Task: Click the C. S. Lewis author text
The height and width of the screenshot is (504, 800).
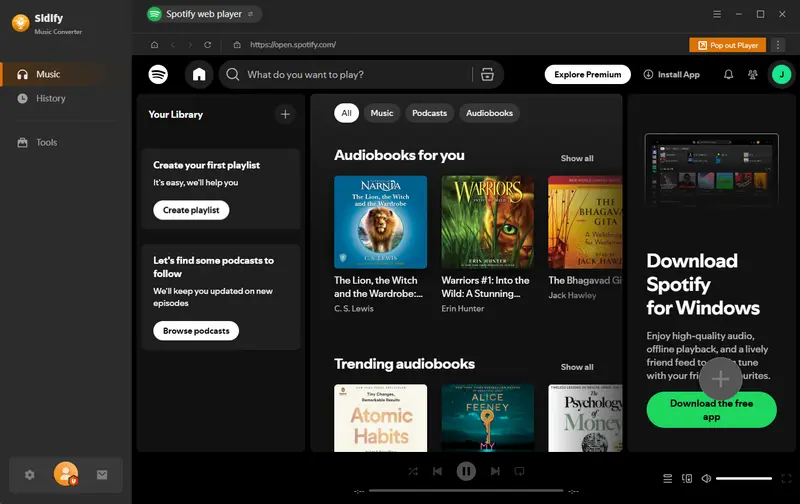Action: click(354, 309)
